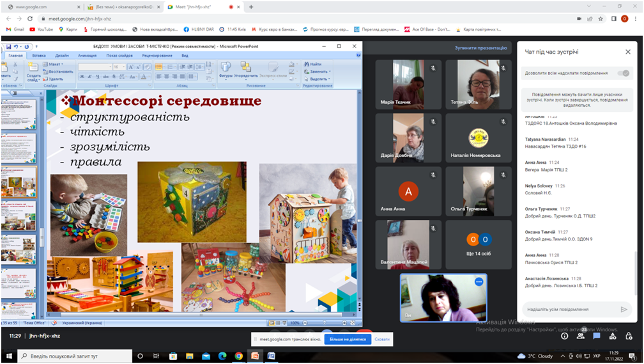This screenshot has height=364, width=644.
Task: Click the send message arrow icon
Action: [x=624, y=309]
